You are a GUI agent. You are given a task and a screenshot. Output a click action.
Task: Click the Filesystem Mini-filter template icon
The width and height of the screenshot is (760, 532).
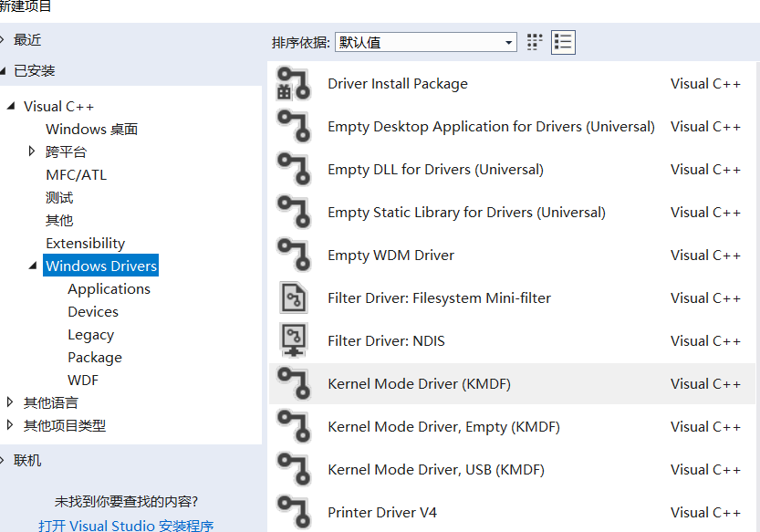[293, 297]
